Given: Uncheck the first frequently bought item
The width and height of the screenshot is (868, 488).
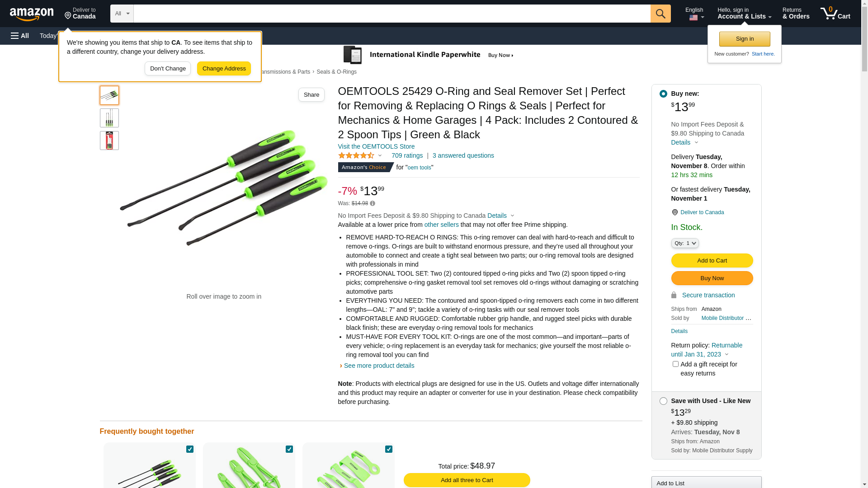Looking at the screenshot, I should [190, 449].
